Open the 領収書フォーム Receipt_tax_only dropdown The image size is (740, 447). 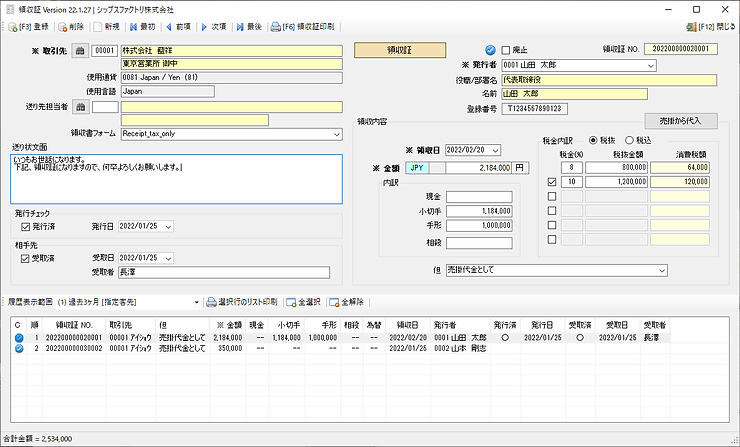pyautogui.click(x=336, y=134)
